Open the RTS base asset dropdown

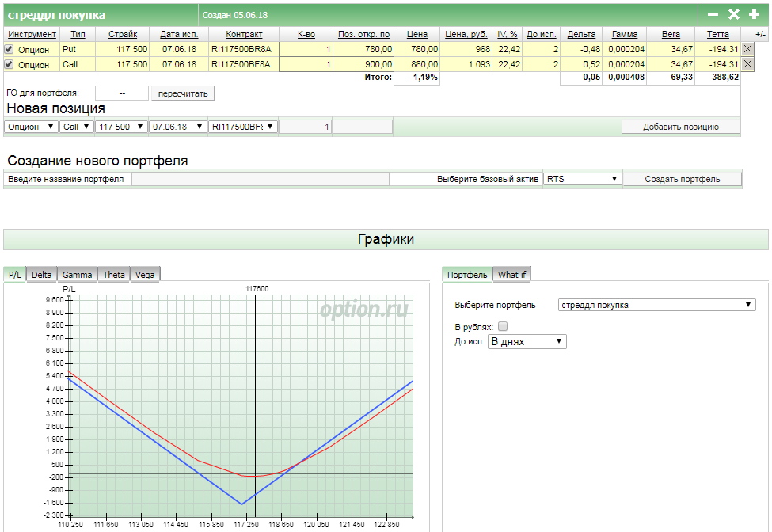tap(582, 179)
